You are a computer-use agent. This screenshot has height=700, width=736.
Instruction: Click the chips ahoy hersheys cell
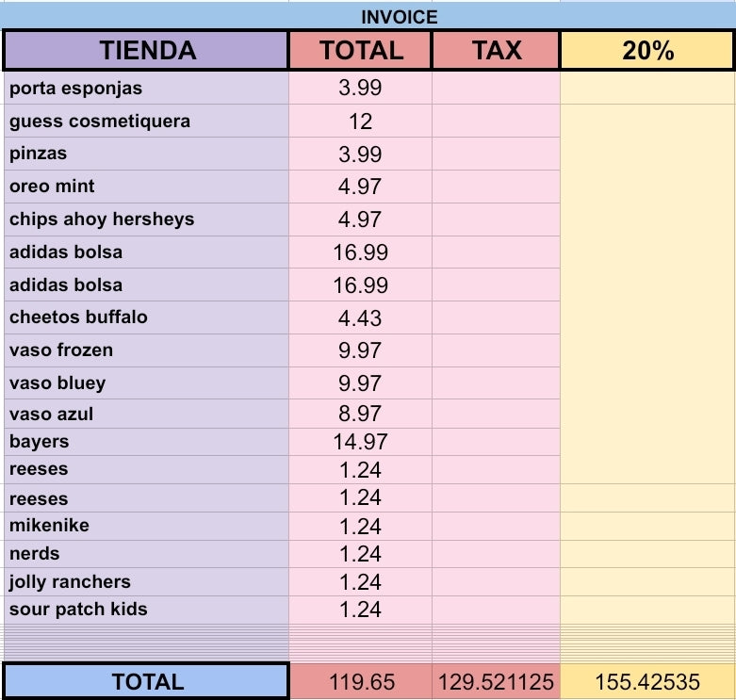[146, 220]
